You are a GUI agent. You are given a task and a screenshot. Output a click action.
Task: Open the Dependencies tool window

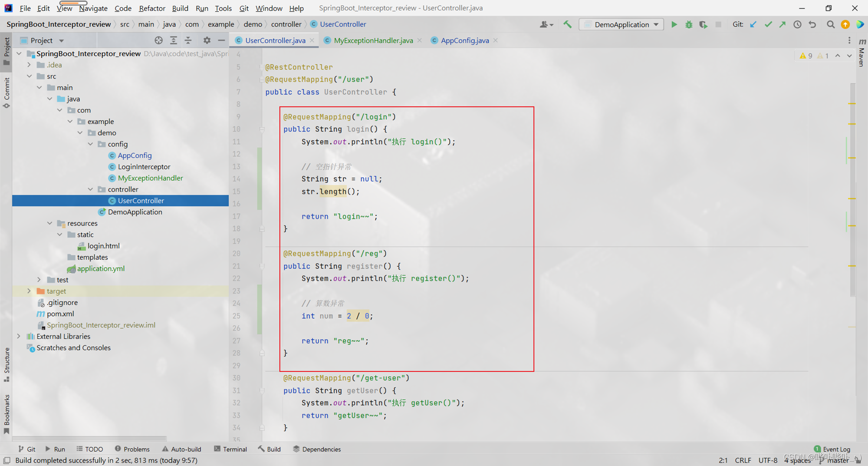(317, 449)
